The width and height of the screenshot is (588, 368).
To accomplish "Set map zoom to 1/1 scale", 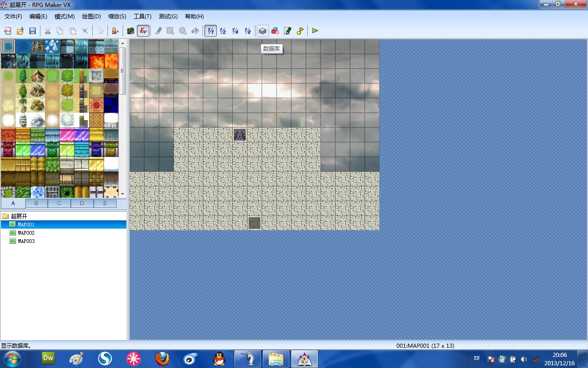I will [x=210, y=31].
